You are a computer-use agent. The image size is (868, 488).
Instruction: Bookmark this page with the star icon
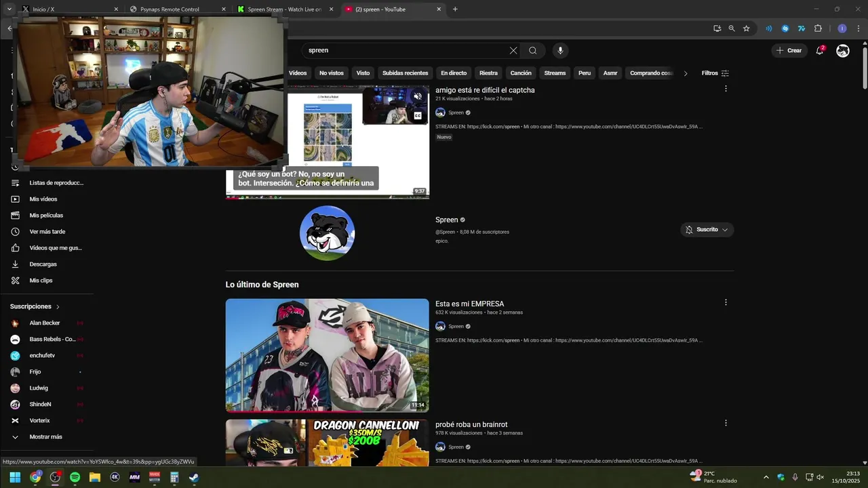(x=747, y=28)
